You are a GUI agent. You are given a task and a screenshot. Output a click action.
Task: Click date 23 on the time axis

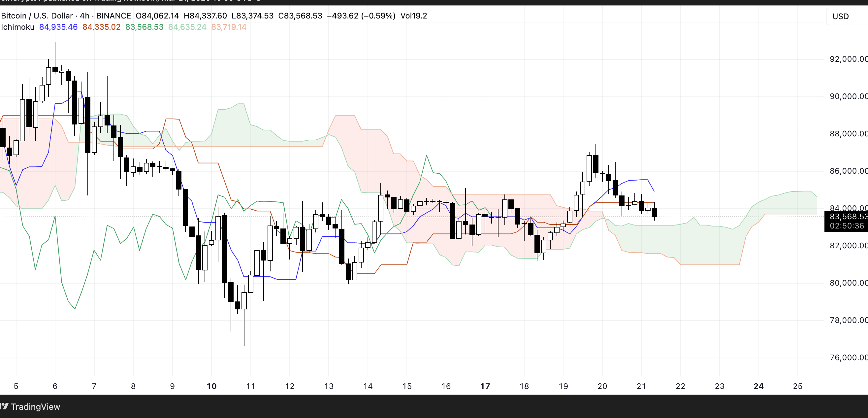click(720, 386)
